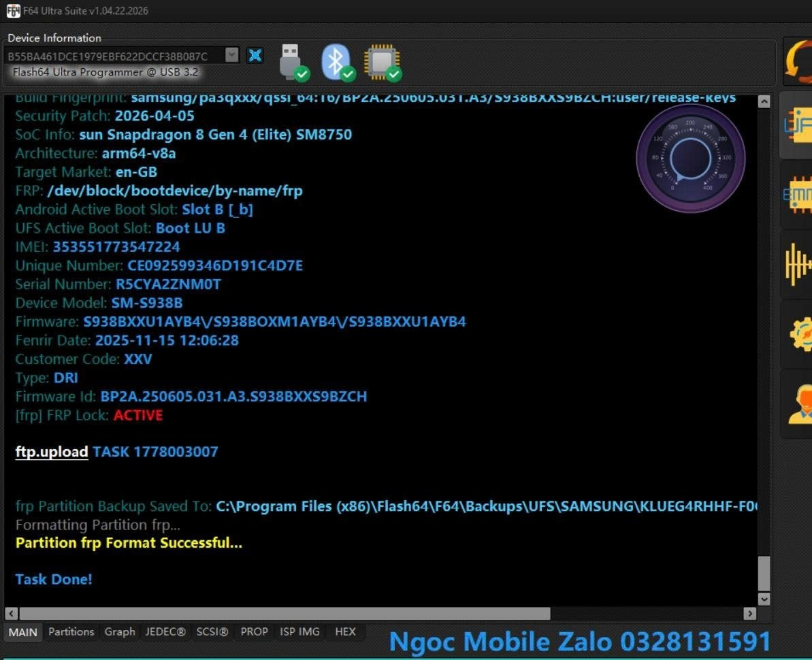Click the log scroll down arrow
This screenshot has width=812, height=660.
tap(764, 599)
